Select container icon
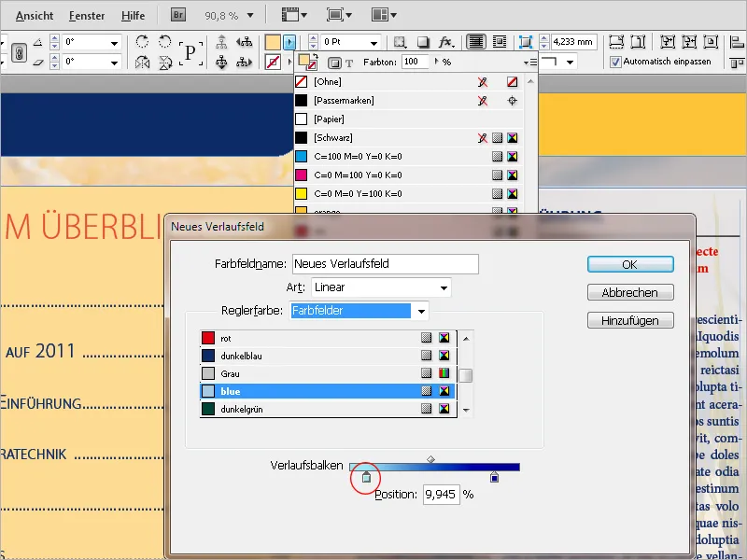This screenshot has width=747, height=560. (x=221, y=42)
